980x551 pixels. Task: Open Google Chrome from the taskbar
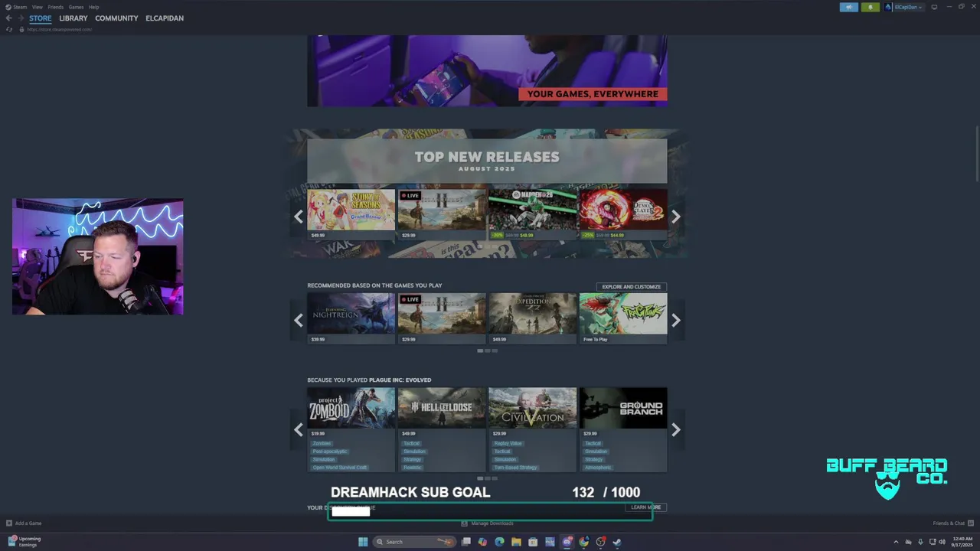point(583,542)
